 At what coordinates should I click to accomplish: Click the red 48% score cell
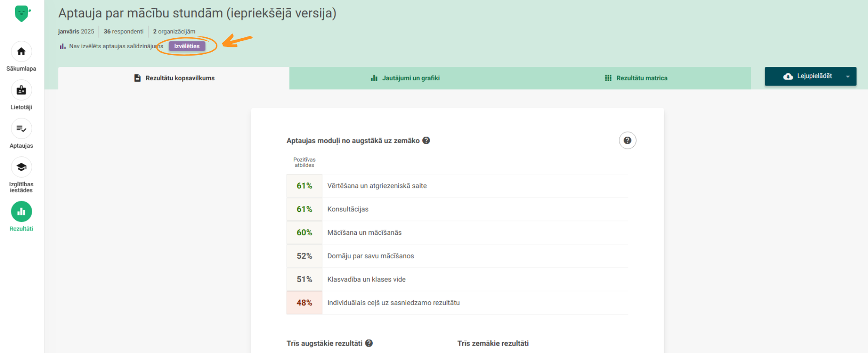(304, 303)
